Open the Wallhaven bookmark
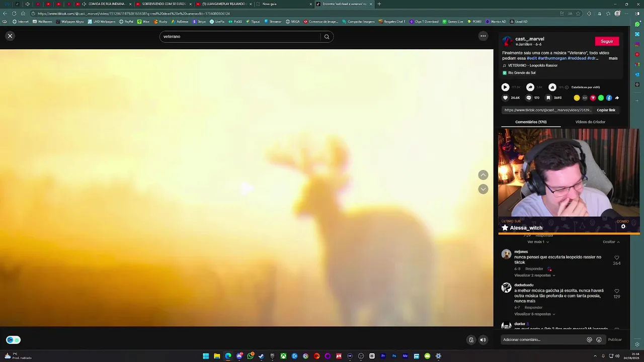644x362 pixels. pyautogui.click(x=42, y=22)
